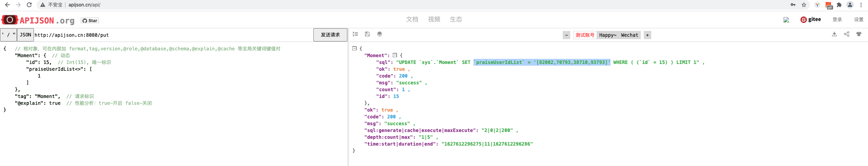This screenshot has height=166, width=868.
Task: Add account with the plus button
Action: (648, 35)
